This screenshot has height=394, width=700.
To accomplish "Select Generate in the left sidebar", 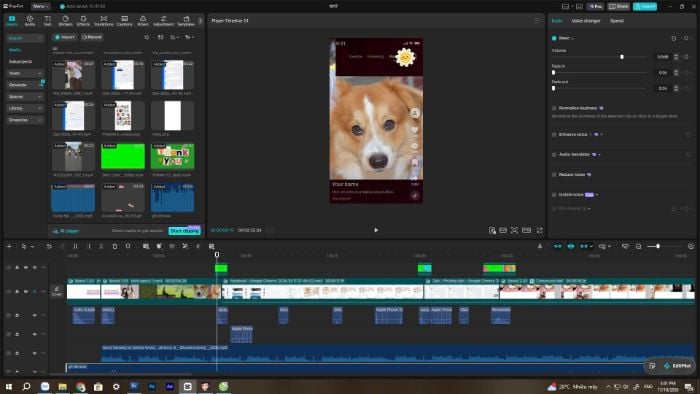I will (x=25, y=85).
